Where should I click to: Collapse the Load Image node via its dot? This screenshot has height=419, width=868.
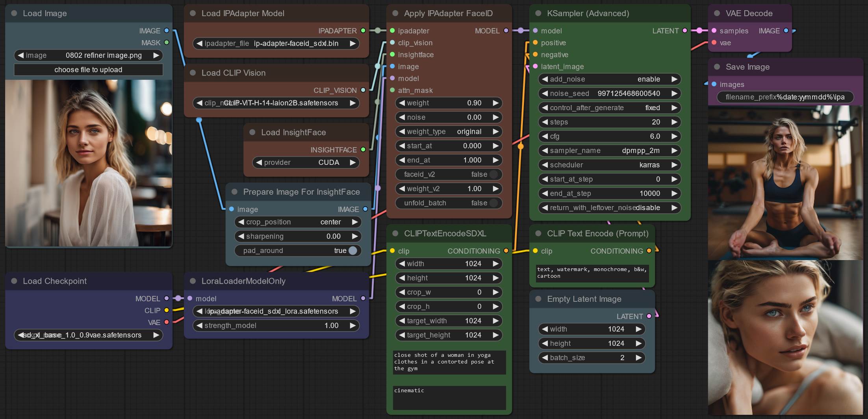tap(14, 13)
